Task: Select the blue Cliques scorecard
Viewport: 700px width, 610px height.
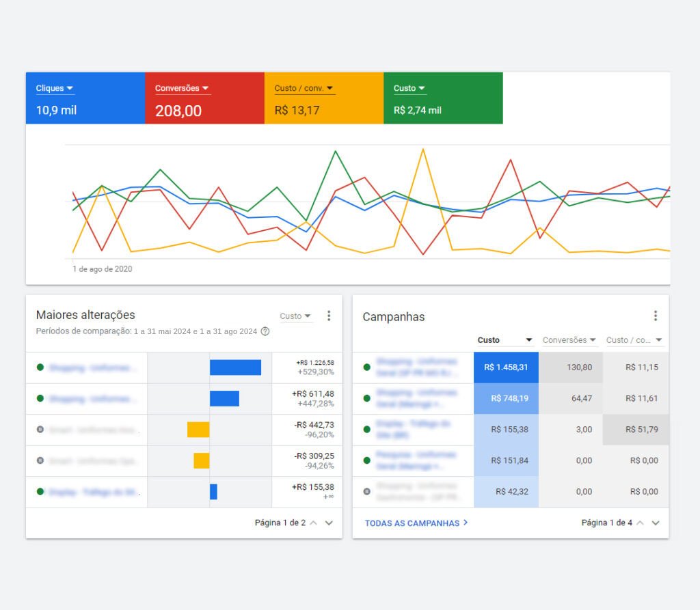Action: pos(85,98)
